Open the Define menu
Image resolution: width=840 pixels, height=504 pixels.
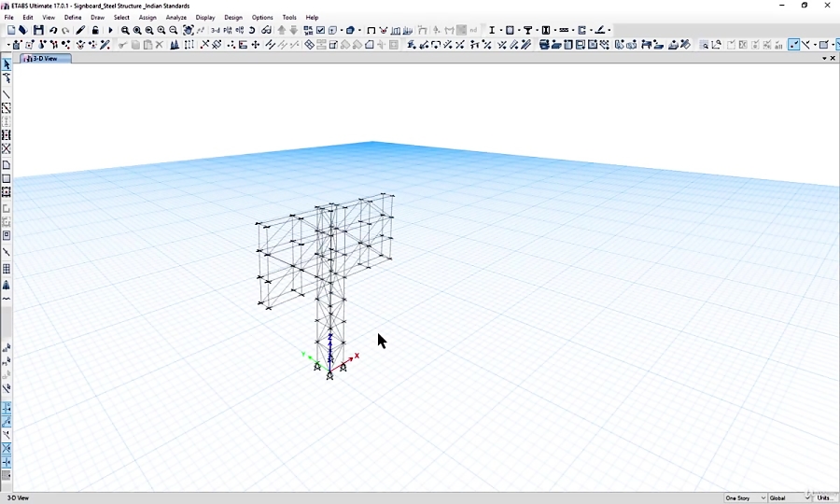[73, 17]
